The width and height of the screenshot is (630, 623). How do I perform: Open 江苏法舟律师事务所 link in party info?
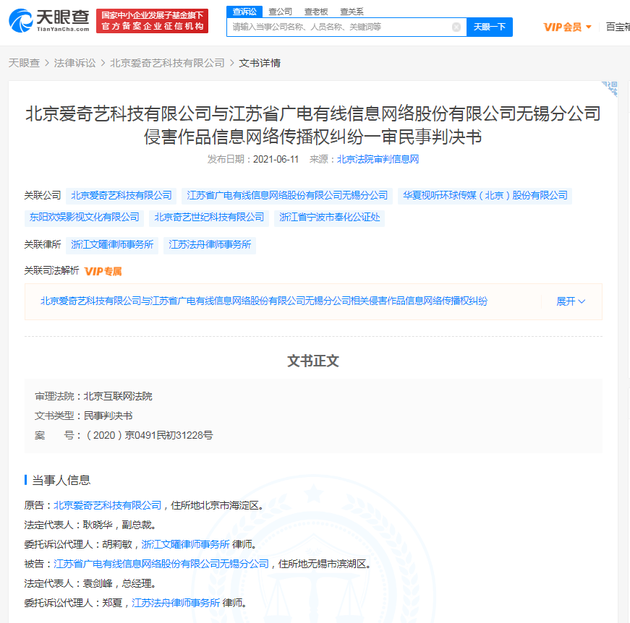(x=176, y=603)
